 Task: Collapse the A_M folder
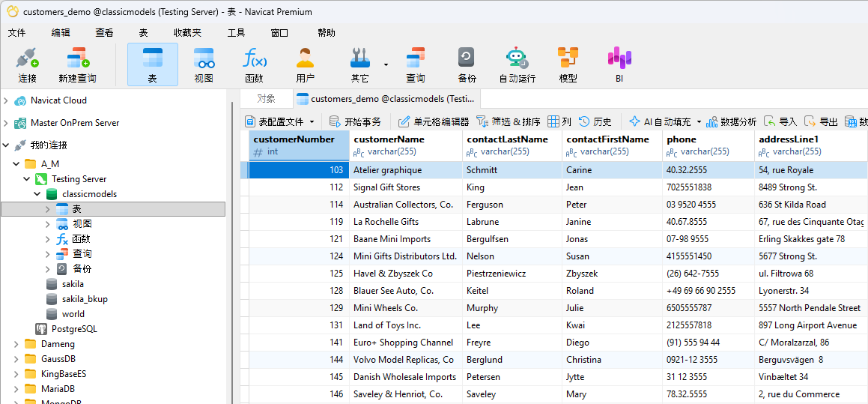[x=16, y=164]
